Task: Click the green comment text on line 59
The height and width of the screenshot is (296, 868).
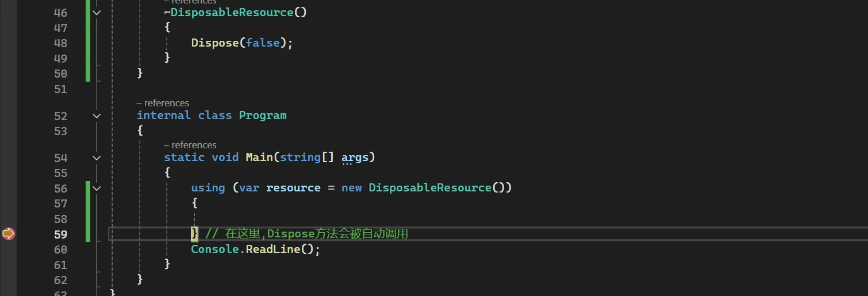Action: (x=306, y=234)
